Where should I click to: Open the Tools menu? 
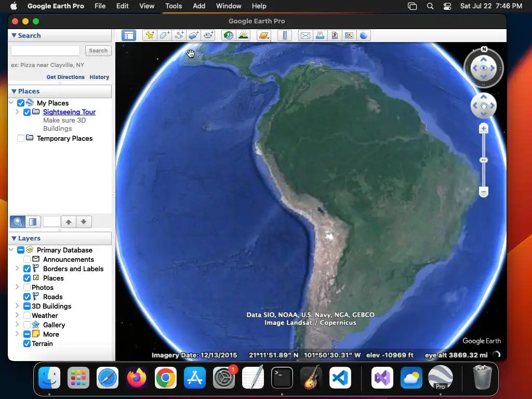(x=174, y=6)
